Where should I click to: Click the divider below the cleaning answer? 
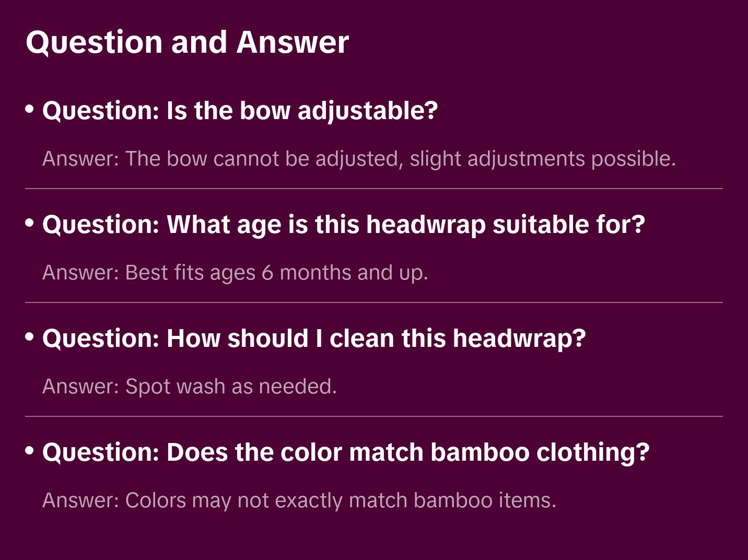[374, 416]
